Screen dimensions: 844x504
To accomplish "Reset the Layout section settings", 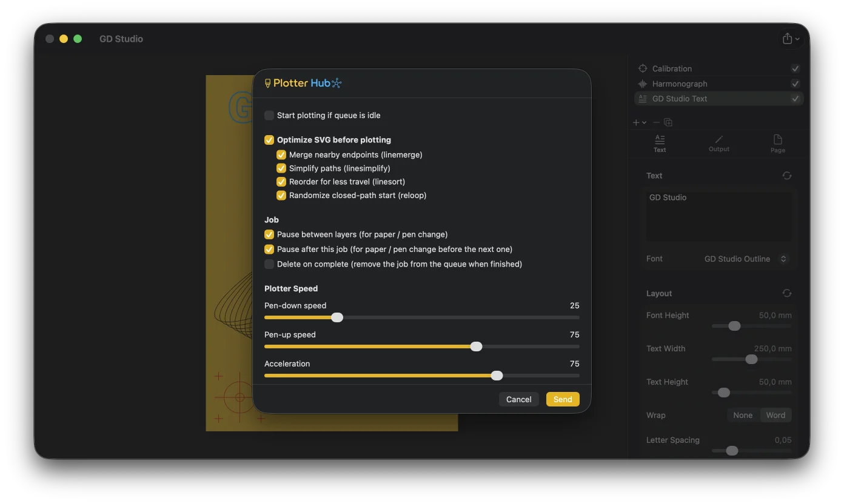I will pyautogui.click(x=787, y=293).
